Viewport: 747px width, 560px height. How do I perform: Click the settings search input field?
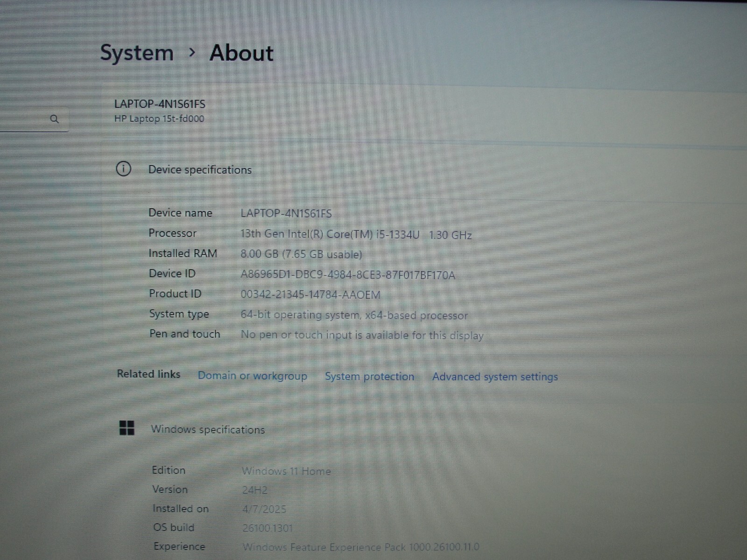tap(34, 119)
